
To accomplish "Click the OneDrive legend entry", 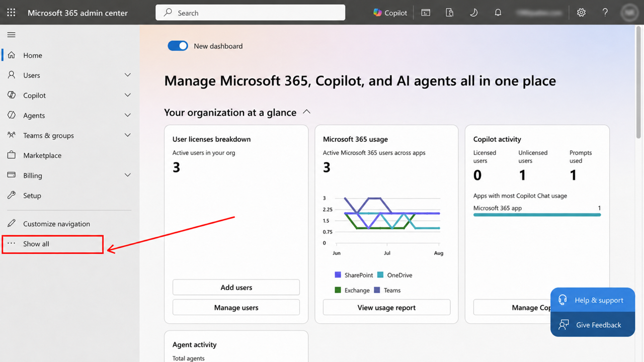I will (394, 275).
